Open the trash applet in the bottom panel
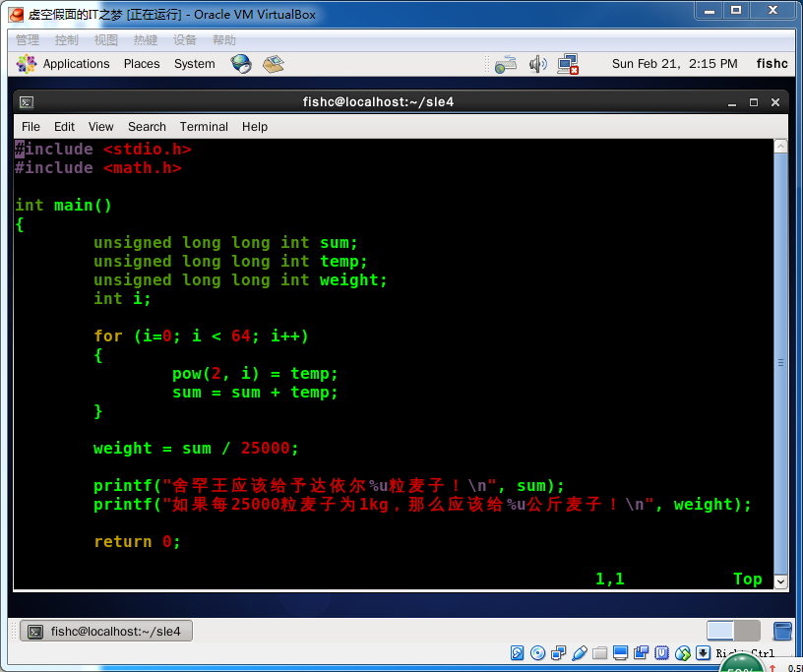The height and width of the screenshot is (672, 803). tap(782, 631)
